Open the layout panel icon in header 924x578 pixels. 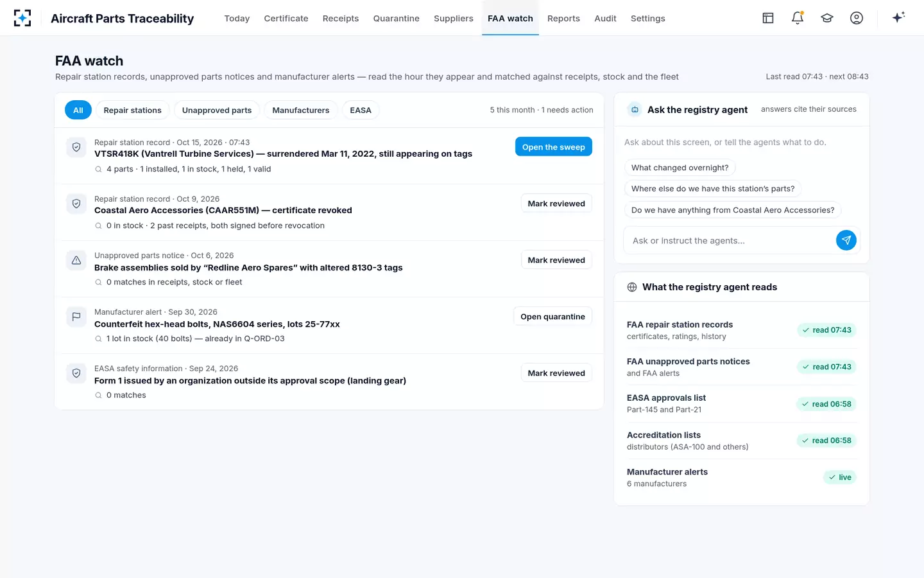click(x=768, y=18)
